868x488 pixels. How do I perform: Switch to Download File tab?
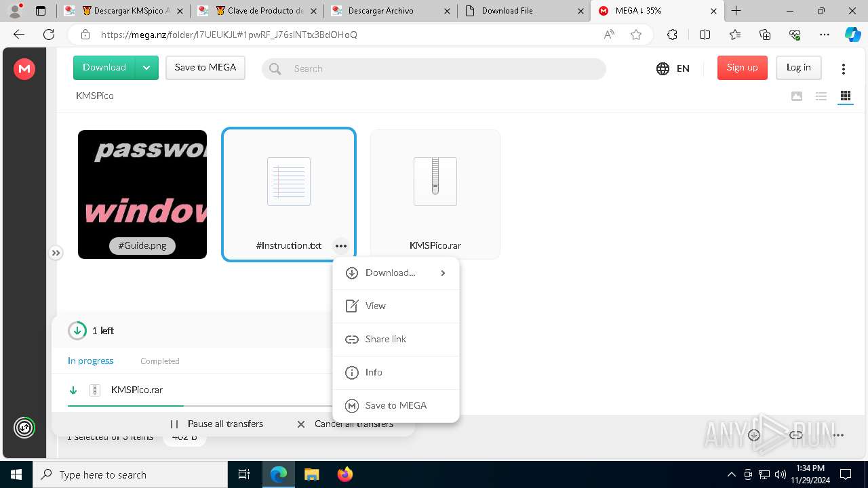pyautogui.click(x=524, y=11)
